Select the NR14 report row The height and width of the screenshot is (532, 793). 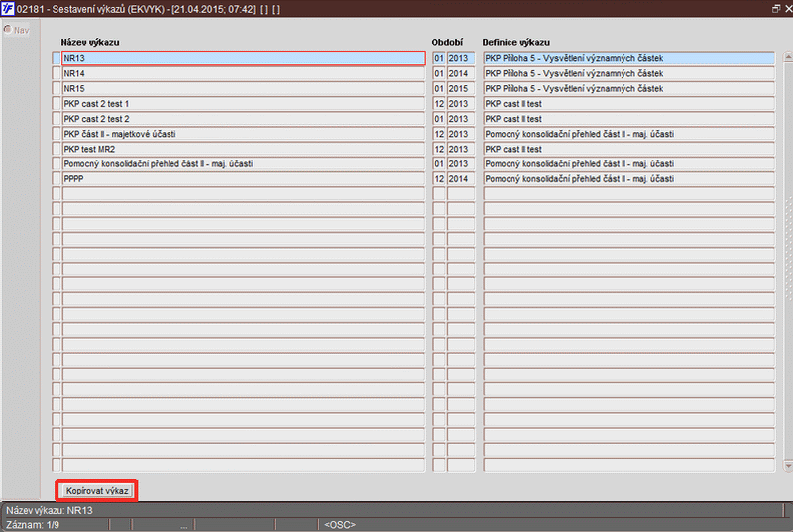tap(243, 73)
